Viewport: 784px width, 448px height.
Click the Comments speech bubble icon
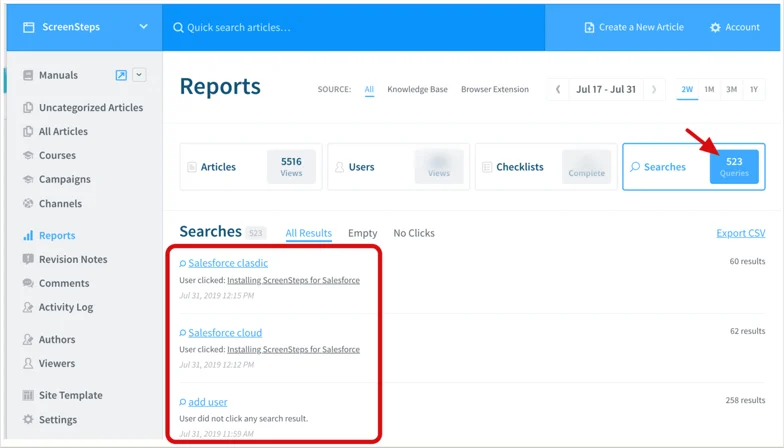[28, 284]
